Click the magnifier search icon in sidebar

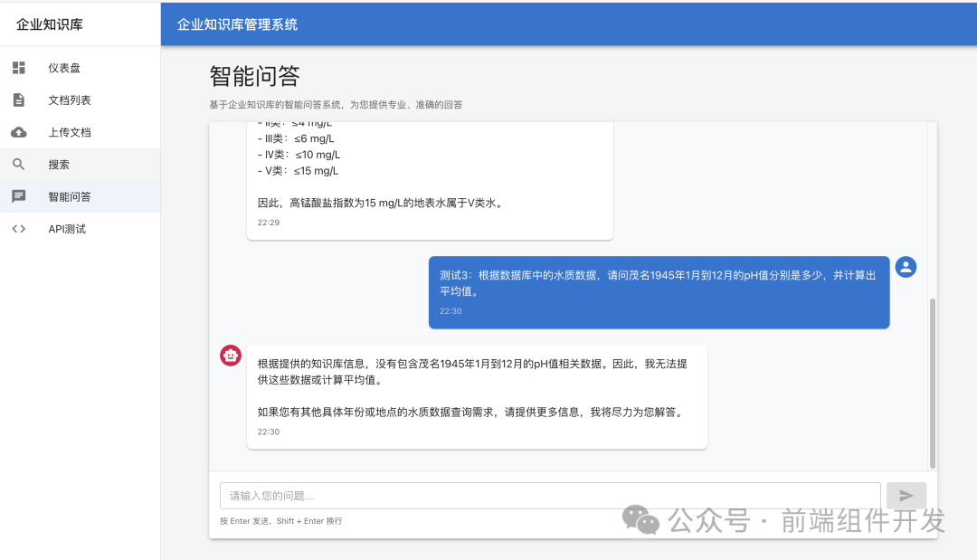point(19,165)
